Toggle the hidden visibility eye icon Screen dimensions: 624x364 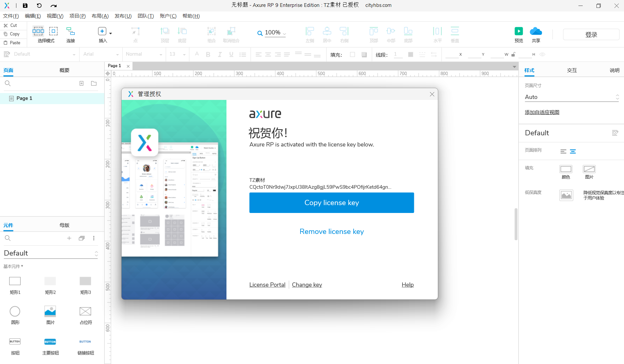coord(542,54)
